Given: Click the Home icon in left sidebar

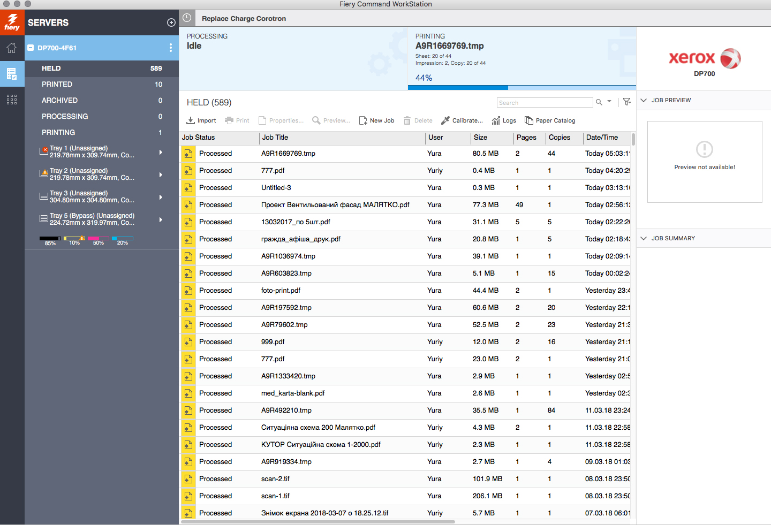Looking at the screenshot, I should point(12,49).
